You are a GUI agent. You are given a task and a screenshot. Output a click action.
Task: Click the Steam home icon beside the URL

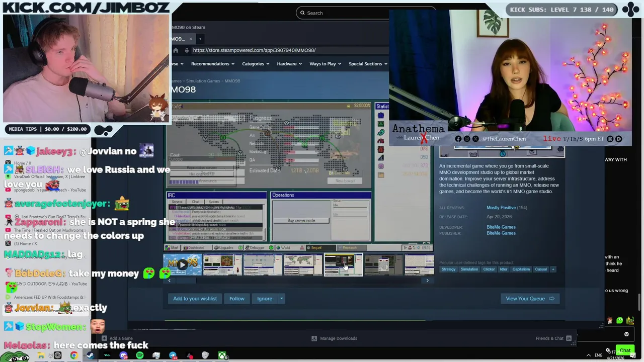176,50
